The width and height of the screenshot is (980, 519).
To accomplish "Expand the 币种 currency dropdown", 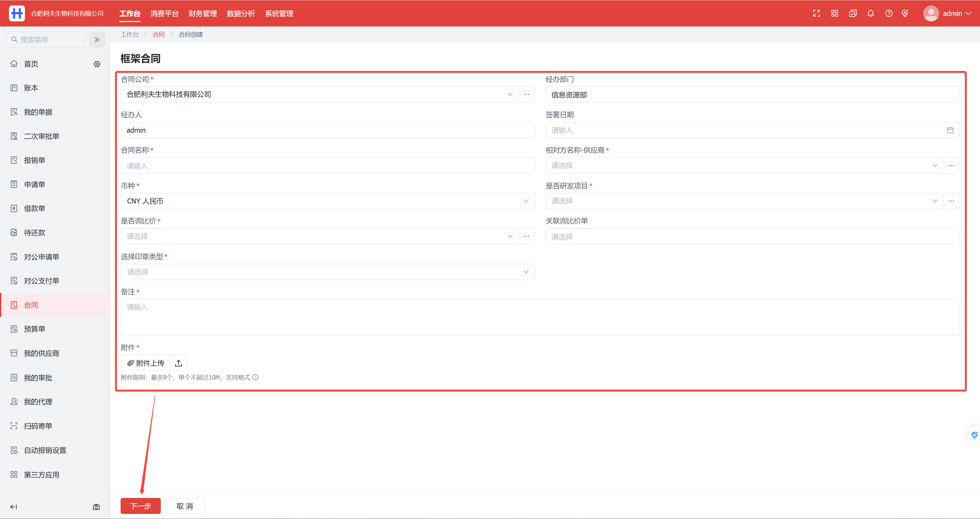I will [327, 201].
